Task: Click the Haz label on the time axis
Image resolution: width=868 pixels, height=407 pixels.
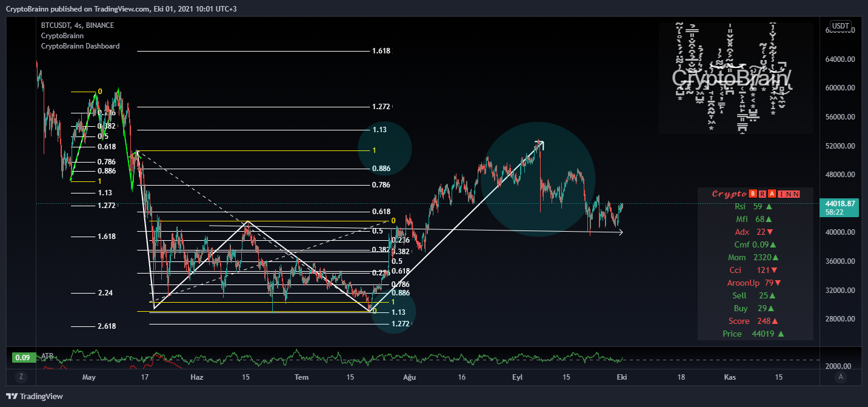Action: click(196, 377)
